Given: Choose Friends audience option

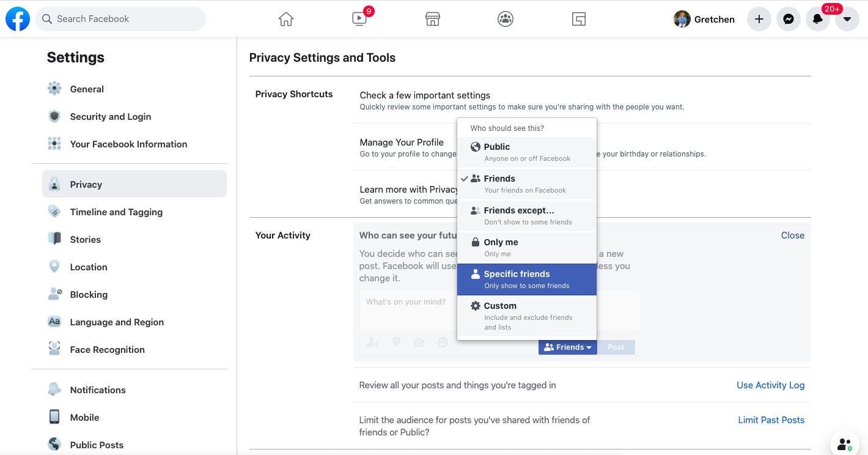Looking at the screenshot, I should point(526,184).
